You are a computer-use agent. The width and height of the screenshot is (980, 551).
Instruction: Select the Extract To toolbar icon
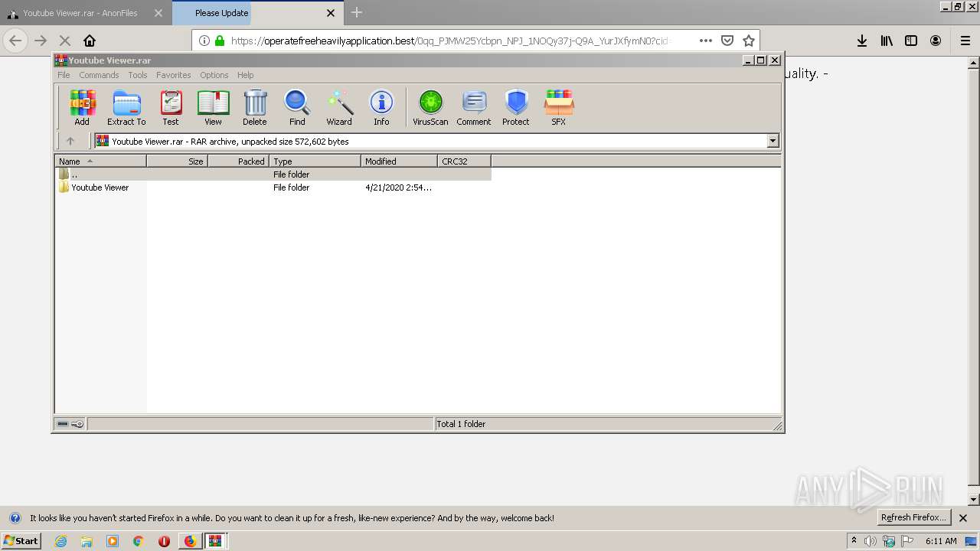pyautogui.click(x=126, y=107)
